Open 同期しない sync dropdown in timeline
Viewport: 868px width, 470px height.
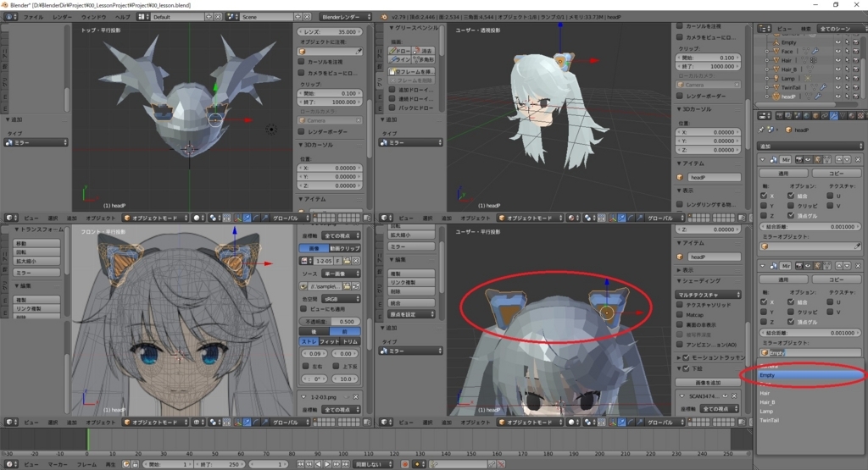pos(373,464)
